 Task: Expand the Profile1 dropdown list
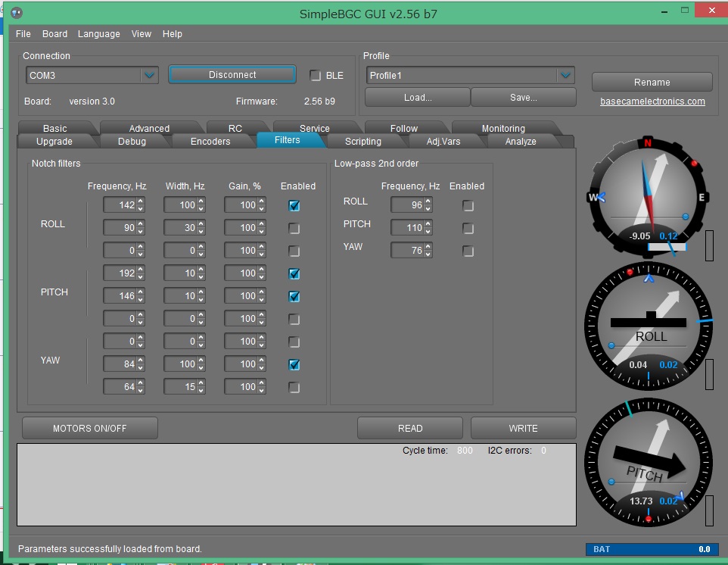(x=565, y=75)
